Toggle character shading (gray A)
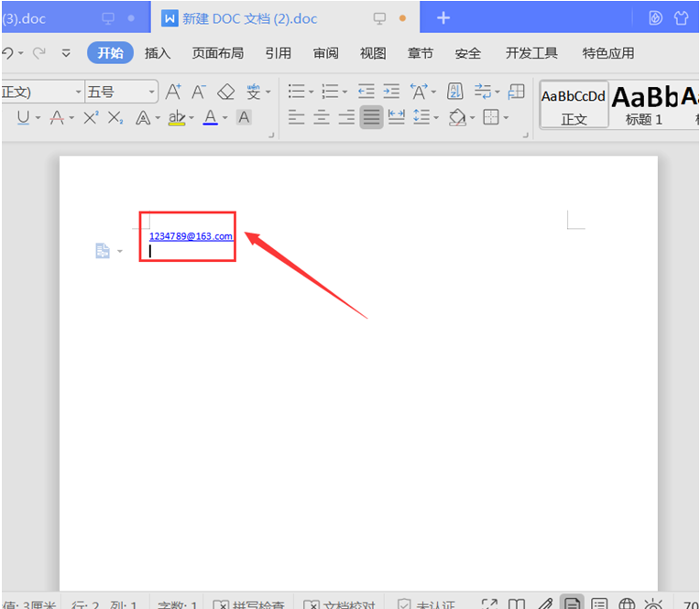 [244, 117]
